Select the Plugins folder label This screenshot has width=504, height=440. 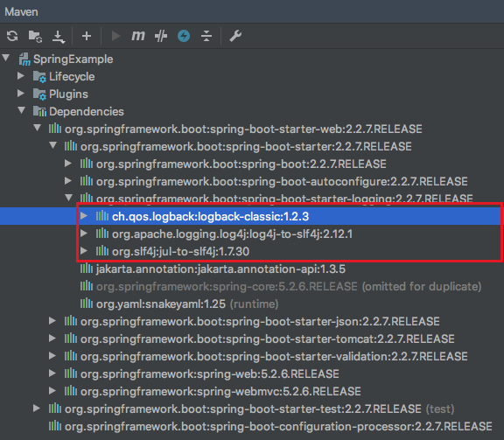point(68,94)
